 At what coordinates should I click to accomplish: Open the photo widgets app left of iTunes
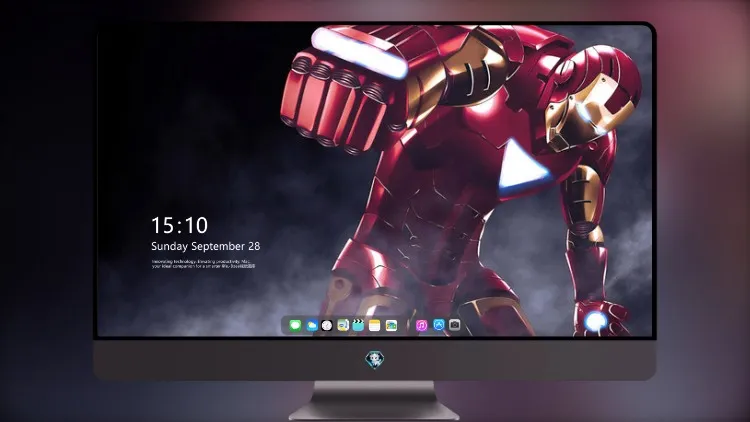click(391, 325)
